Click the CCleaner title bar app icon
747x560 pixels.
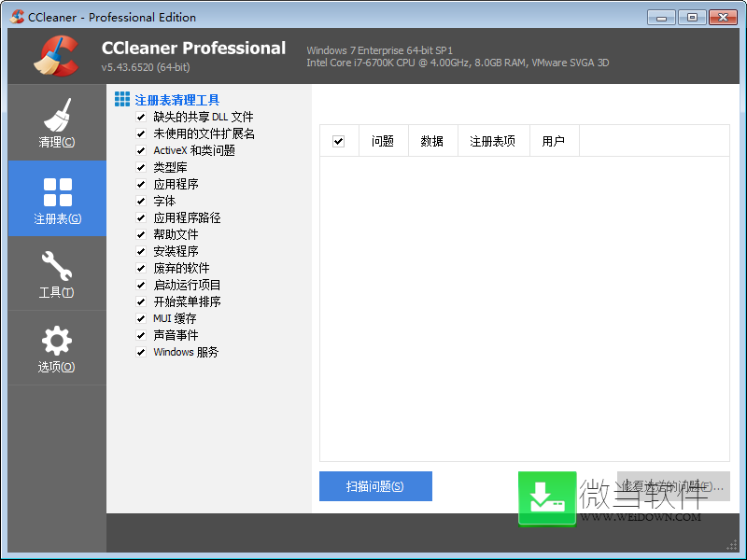(17, 17)
